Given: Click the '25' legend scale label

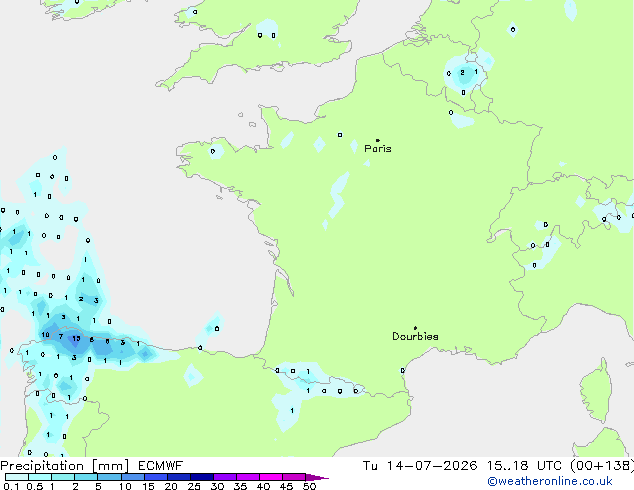Looking at the screenshot, I should (194, 486).
